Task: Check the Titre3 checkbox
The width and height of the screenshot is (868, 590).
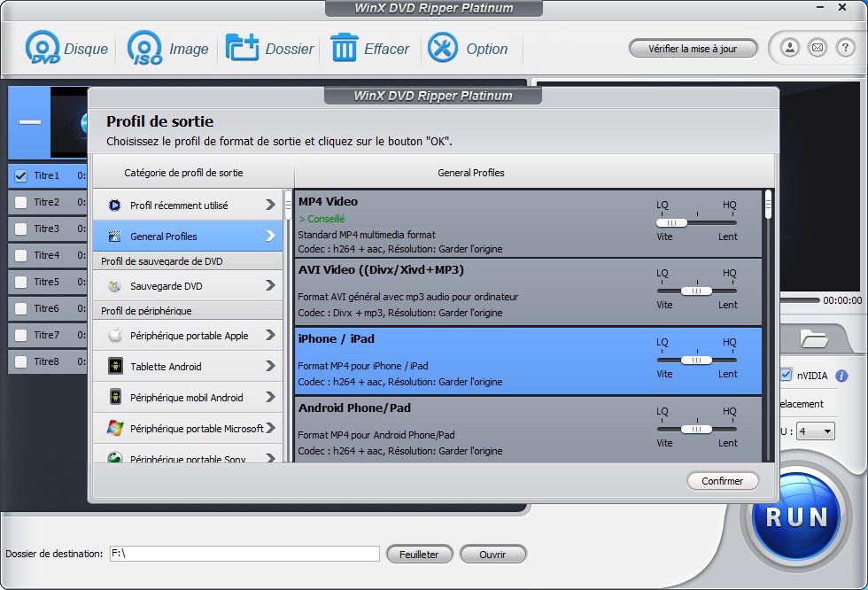Action: (21, 229)
